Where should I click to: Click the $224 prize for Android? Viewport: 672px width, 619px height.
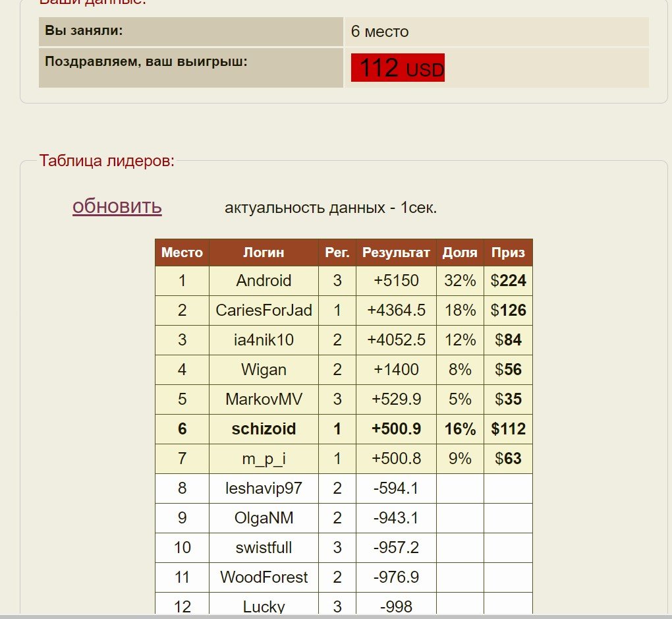[507, 281]
